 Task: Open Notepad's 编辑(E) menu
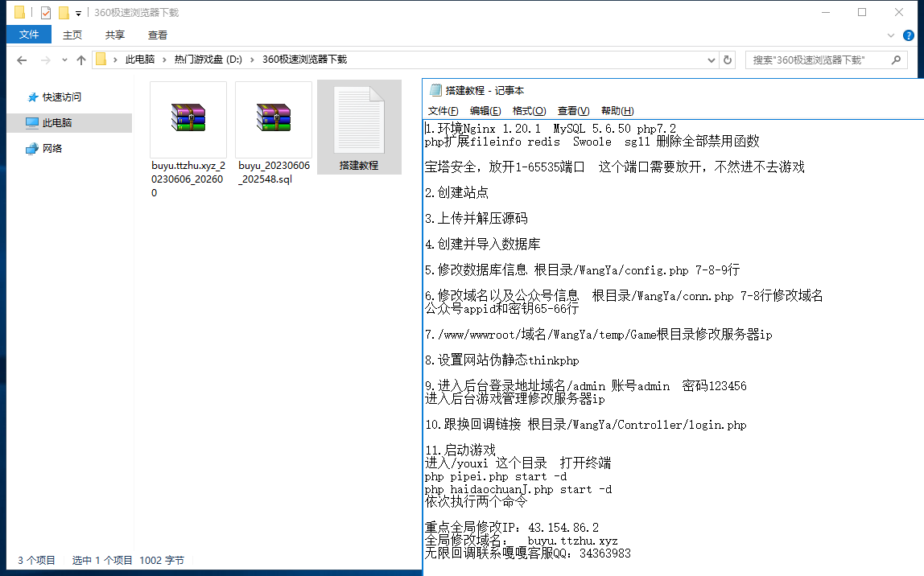pos(485,111)
